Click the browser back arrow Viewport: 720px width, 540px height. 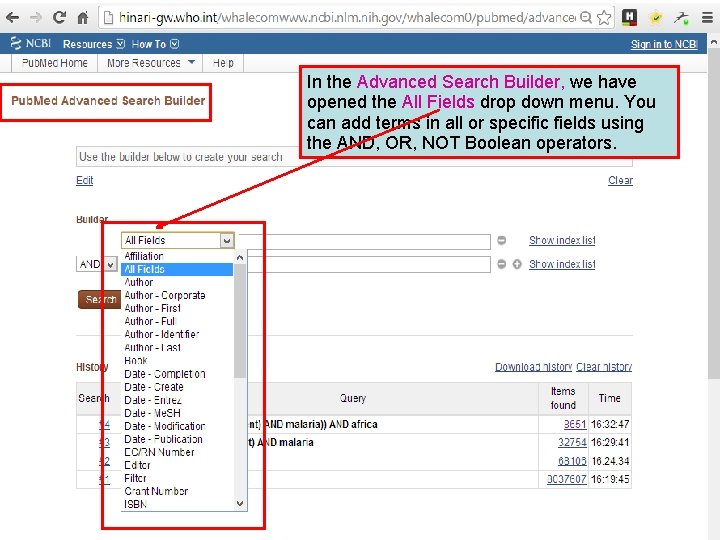[x=12, y=18]
